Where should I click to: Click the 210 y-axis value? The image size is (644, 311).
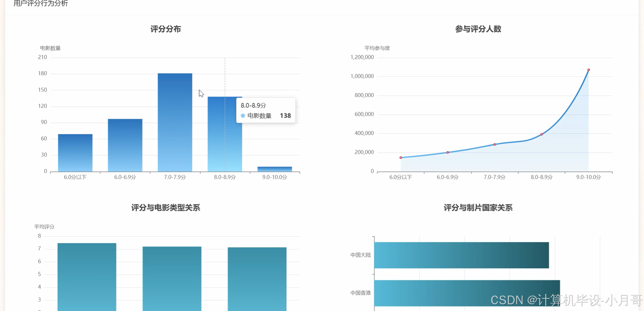[43, 57]
